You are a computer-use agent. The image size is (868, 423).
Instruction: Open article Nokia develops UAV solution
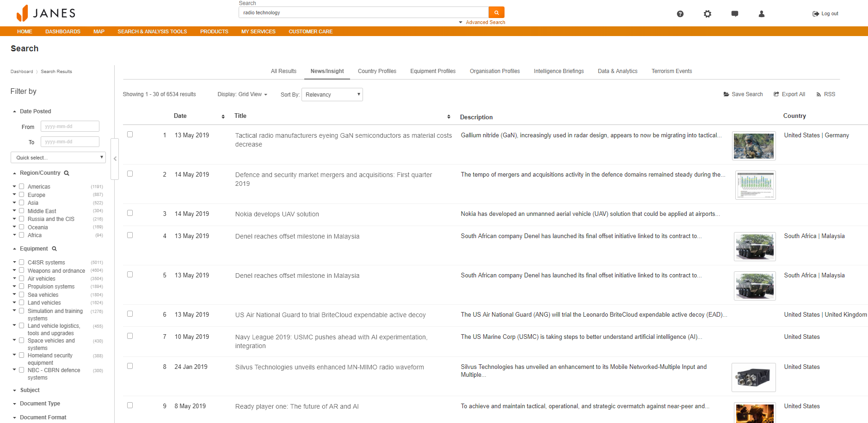277,214
